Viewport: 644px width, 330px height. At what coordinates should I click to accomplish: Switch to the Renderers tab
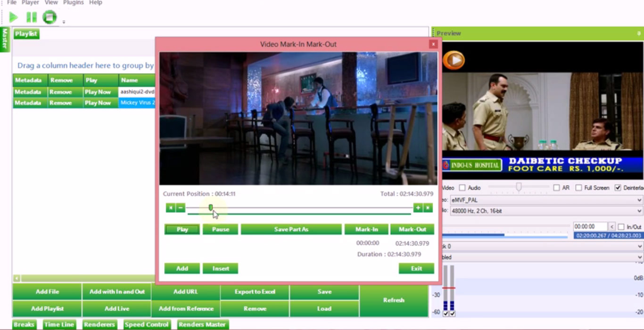(x=99, y=325)
